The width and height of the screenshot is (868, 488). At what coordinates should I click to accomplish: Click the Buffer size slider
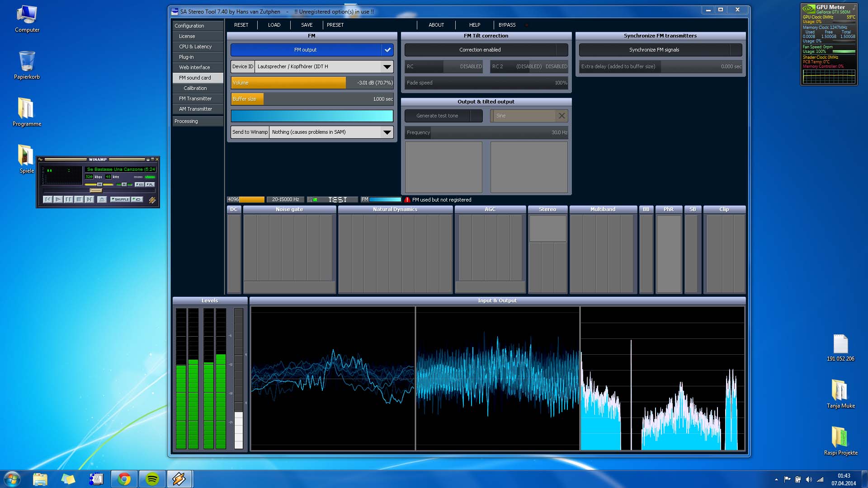(x=312, y=99)
